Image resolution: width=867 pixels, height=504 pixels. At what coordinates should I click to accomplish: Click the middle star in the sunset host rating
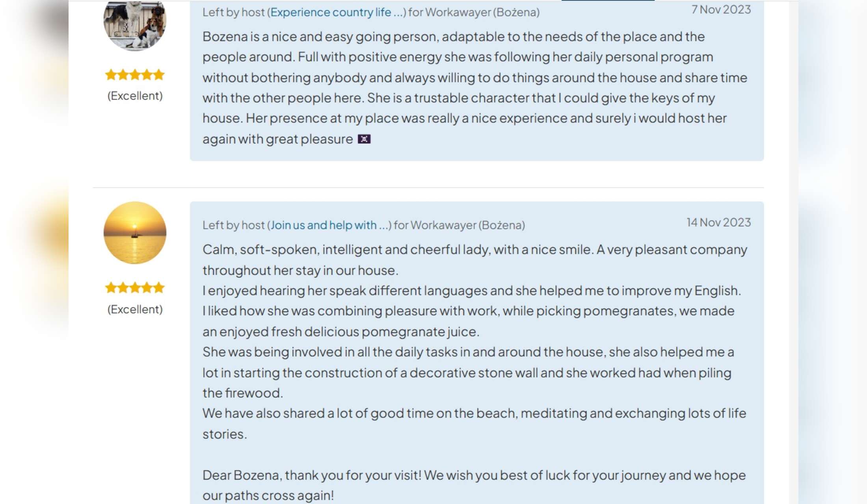tap(135, 288)
